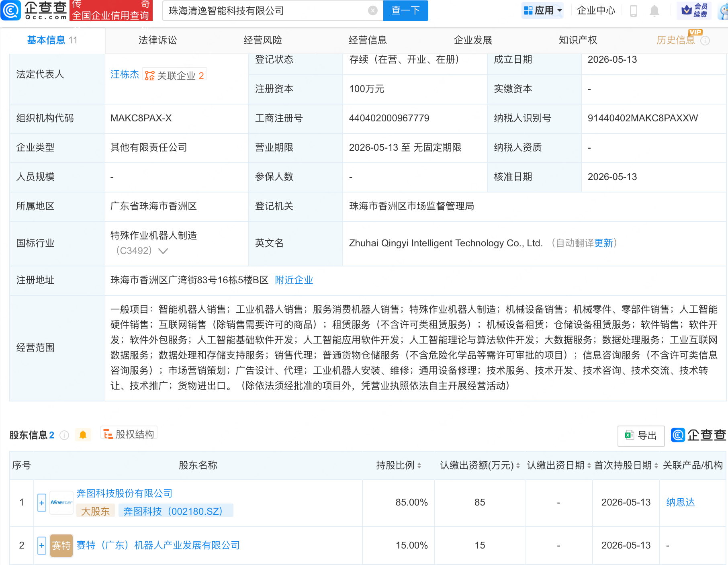Click the 100万元 registered capital value
Viewport: 728px width, 565px height.
point(366,89)
